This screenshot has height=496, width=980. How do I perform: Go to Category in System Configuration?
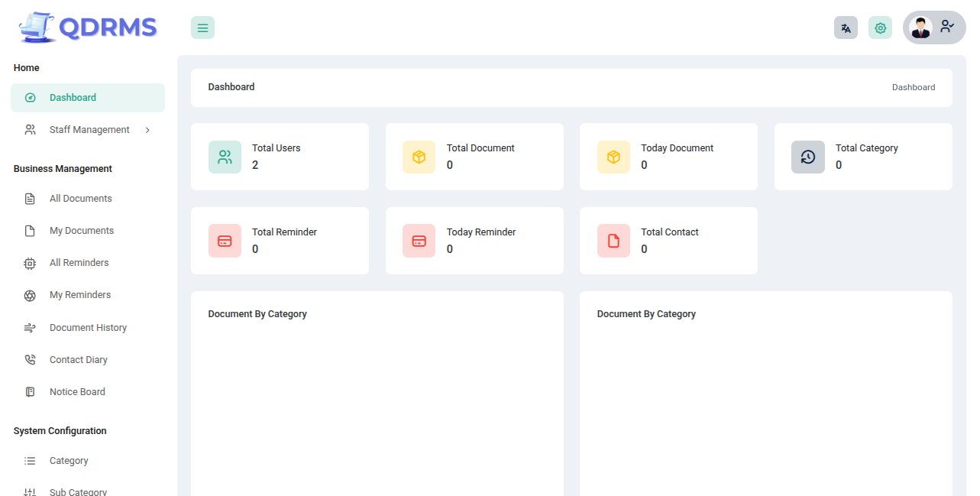coord(69,461)
